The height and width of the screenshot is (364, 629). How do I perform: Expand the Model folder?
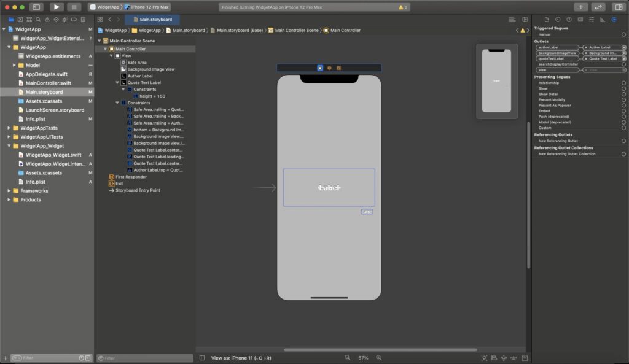click(15, 65)
